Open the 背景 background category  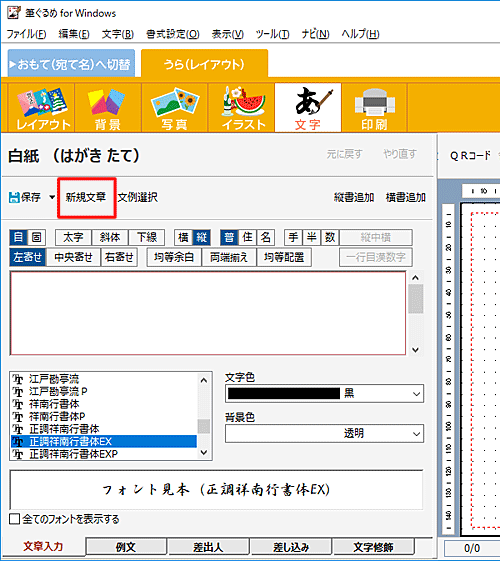tap(108, 108)
